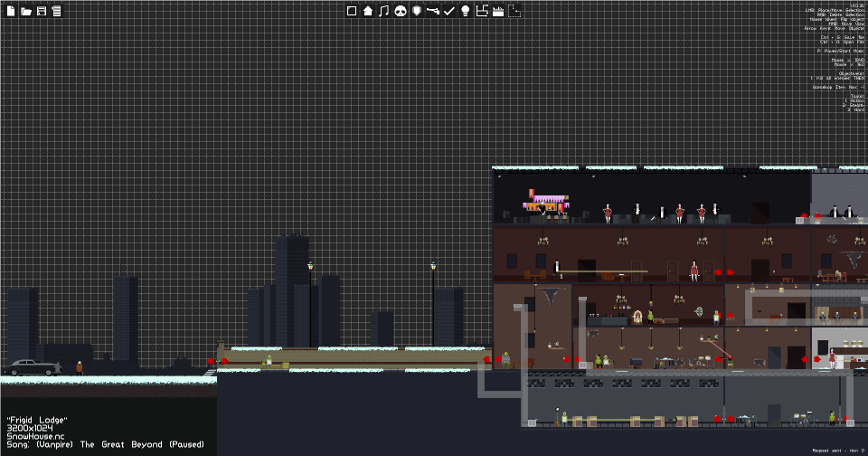The image size is (868, 456).
Task: Click the checkmark objectives icon
Action: [x=449, y=11]
